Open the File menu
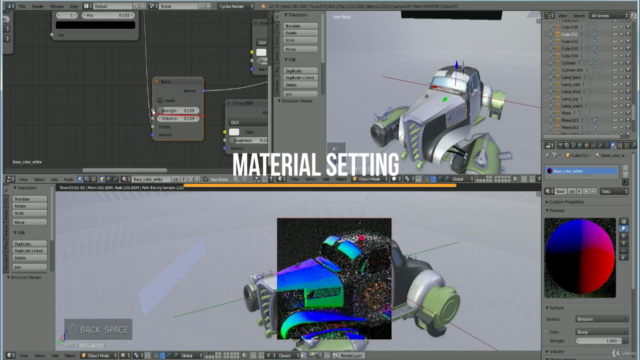 [22, 6]
